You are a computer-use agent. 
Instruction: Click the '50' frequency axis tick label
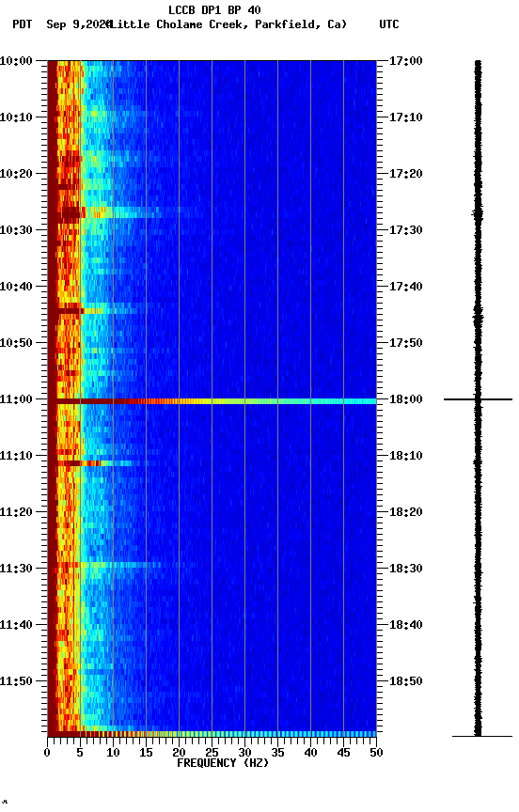[377, 754]
